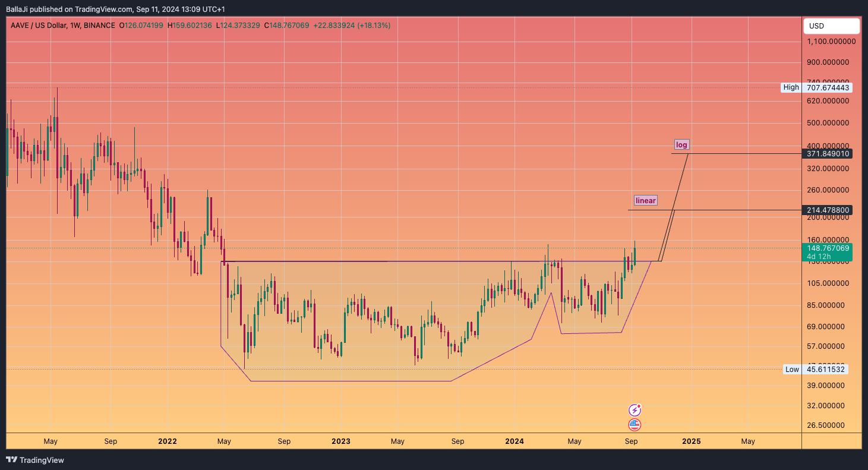Click the 900.000000 price scale label
The image size is (868, 470).
point(828,62)
